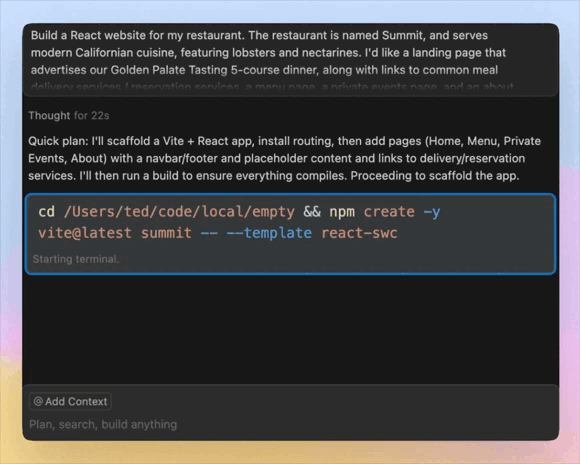This screenshot has width=580, height=464.
Task: Click the empty chat area below the command
Action: coord(290,329)
